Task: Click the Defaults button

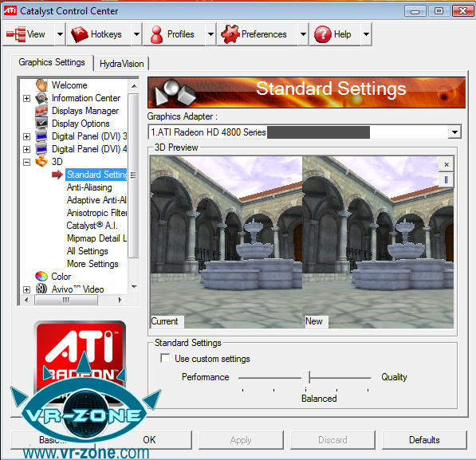Action: pyautogui.click(x=424, y=440)
